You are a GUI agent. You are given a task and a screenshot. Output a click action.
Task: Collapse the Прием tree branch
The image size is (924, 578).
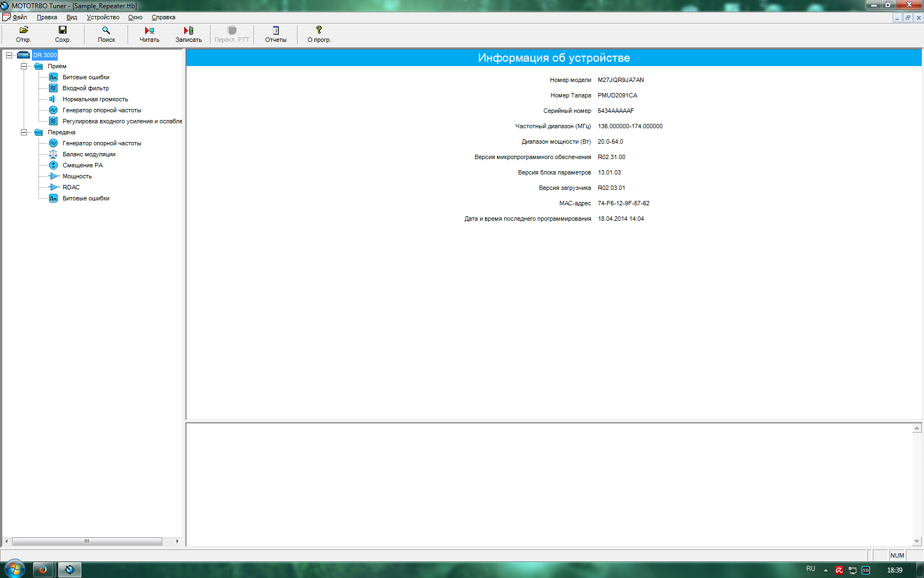click(24, 66)
